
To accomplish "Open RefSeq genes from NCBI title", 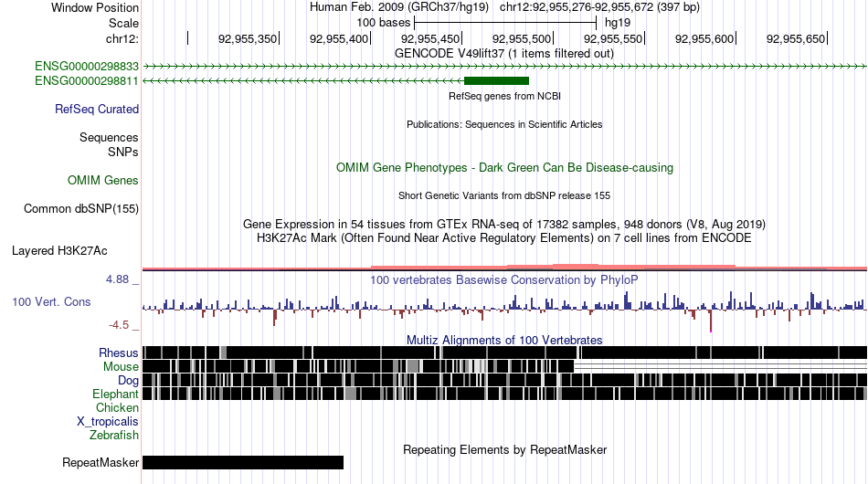I will [x=505, y=96].
